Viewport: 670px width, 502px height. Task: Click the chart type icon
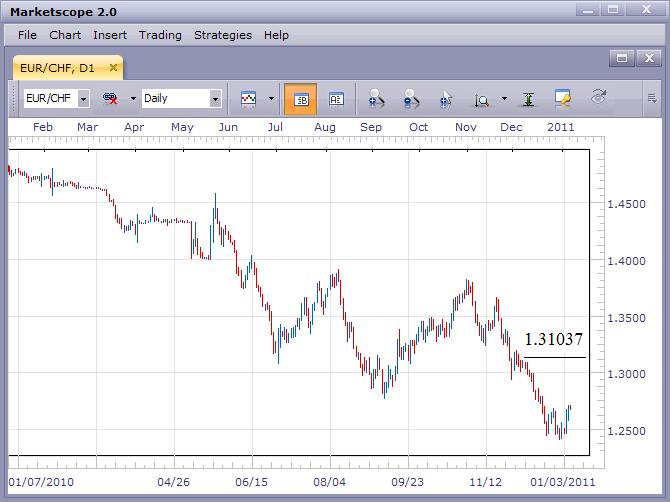point(248,99)
